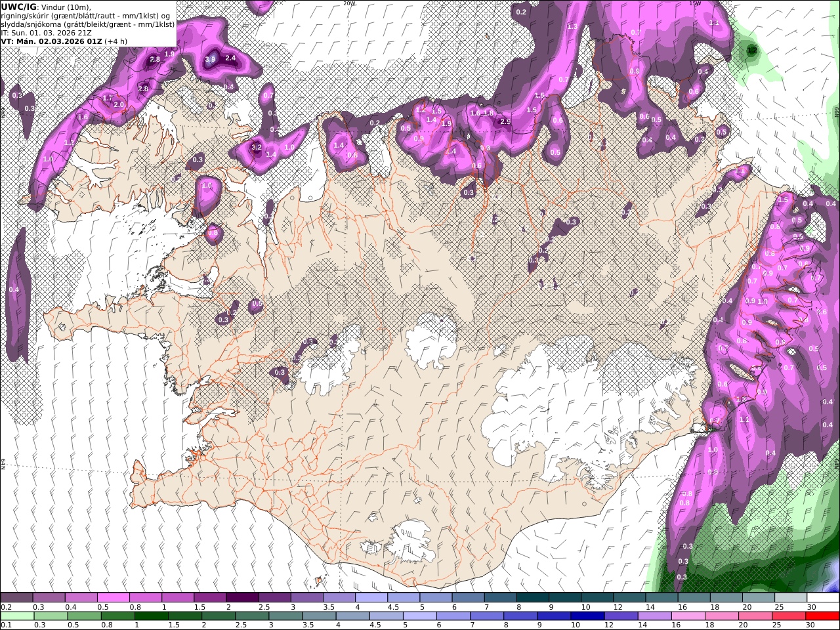This screenshot has width=840, height=630.
Task: Click the 'rigning/skúrir' legend description line
Action: pyautogui.click(x=86, y=15)
